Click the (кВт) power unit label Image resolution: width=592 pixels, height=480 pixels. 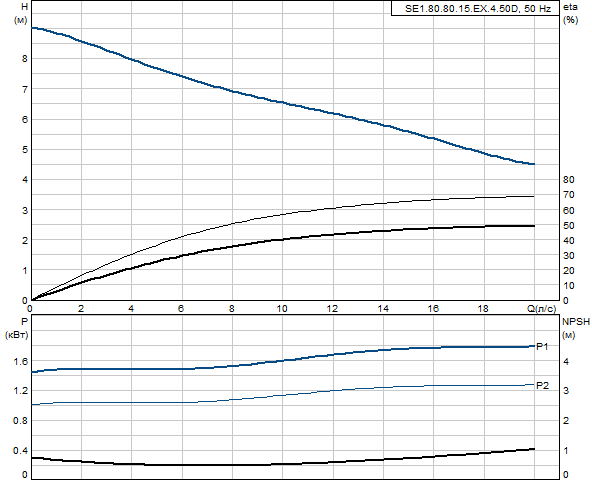tap(17, 335)
